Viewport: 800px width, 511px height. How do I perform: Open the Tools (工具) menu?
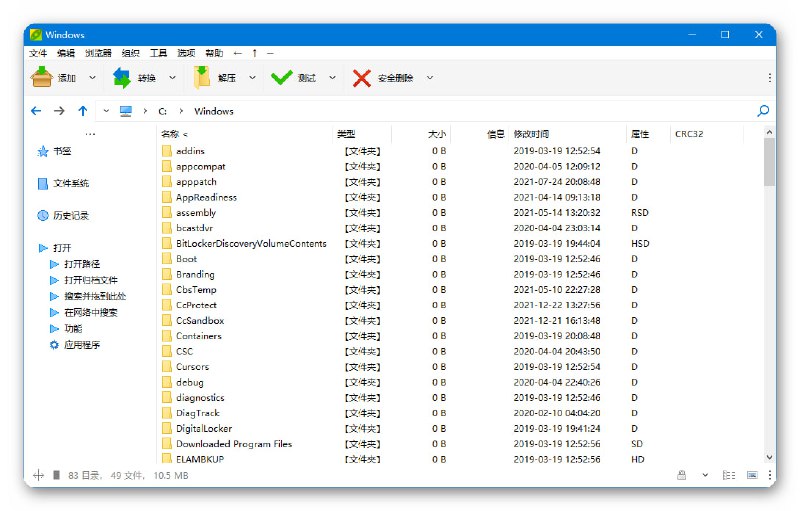tap(158, 53)
